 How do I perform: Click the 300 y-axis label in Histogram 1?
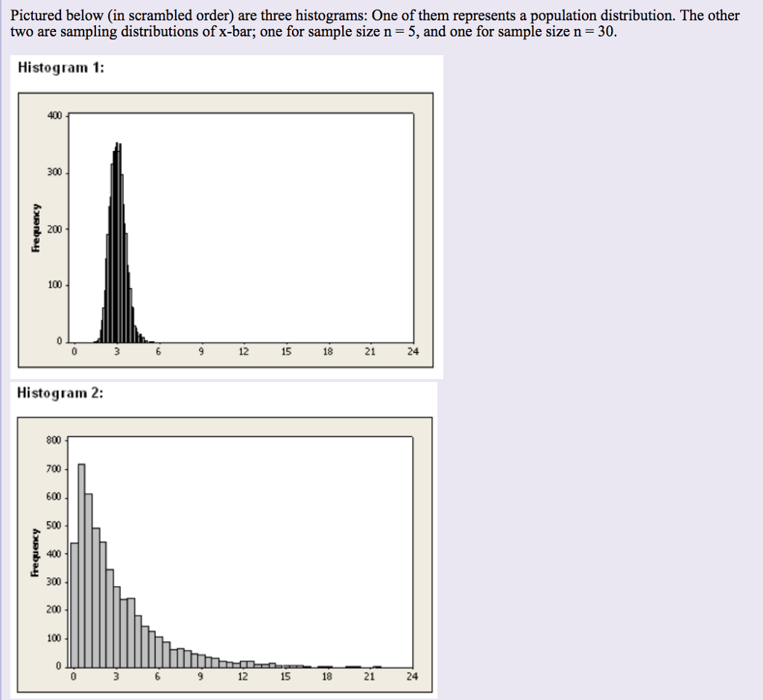pyautogui.click(x=54, y=172)
